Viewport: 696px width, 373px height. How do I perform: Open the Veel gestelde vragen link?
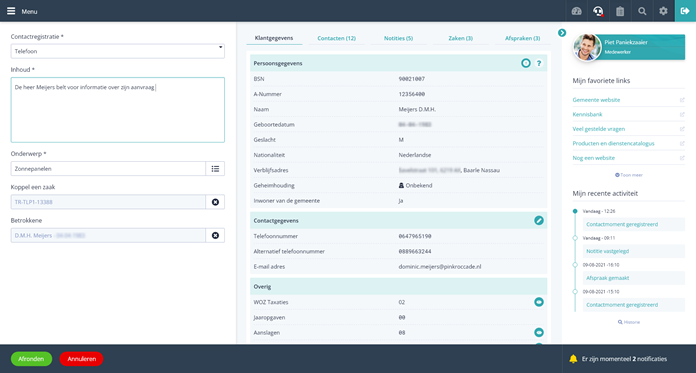pos(598,129)
